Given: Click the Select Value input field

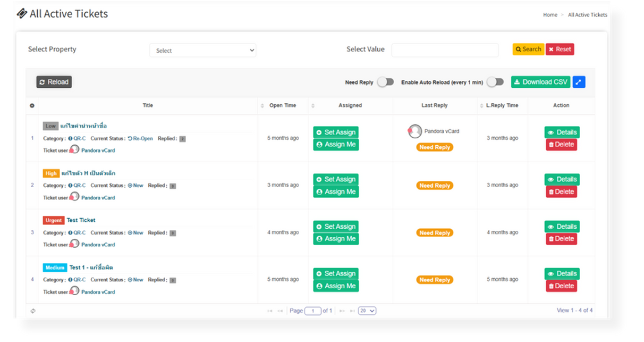Looking at the screenshot, I should coord(445,50).
